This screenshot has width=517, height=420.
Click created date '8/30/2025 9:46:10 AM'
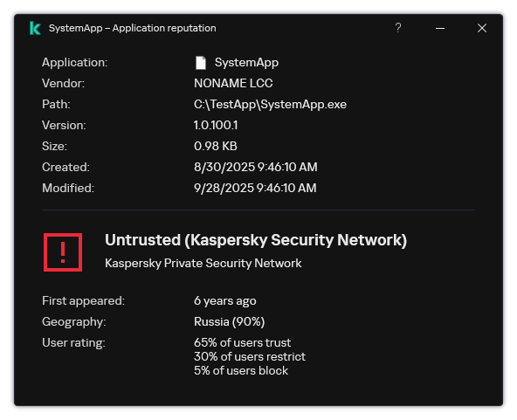tap(256, 167)
